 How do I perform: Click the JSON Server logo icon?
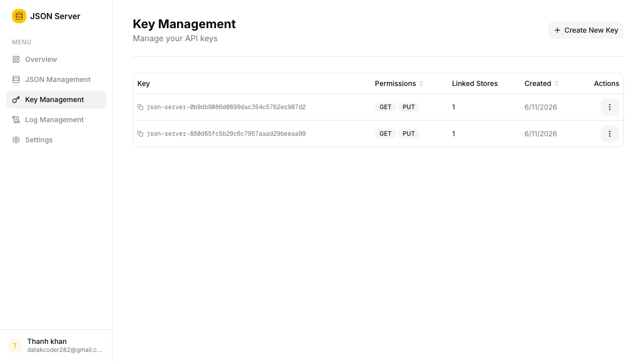coord(19,16)
